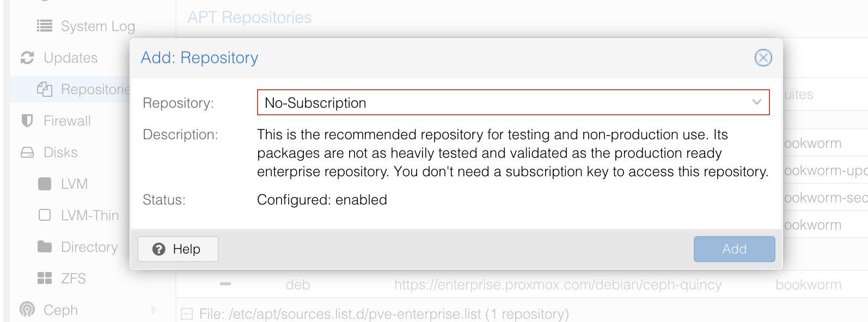The image size is (868, 322).
Task: Click the Add button to confirm
Action: [734, 249]
